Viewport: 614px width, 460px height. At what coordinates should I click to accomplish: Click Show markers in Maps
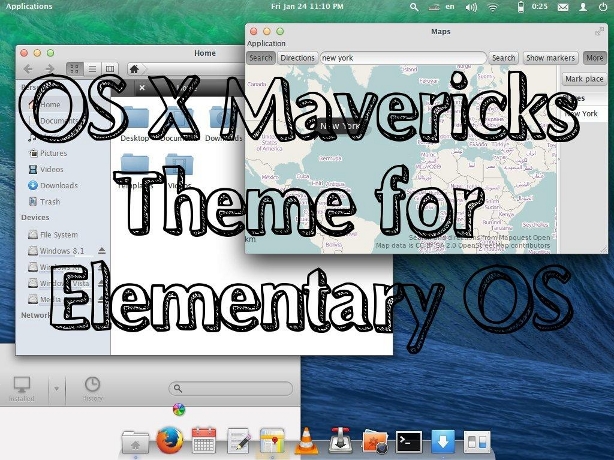[551, 58]
